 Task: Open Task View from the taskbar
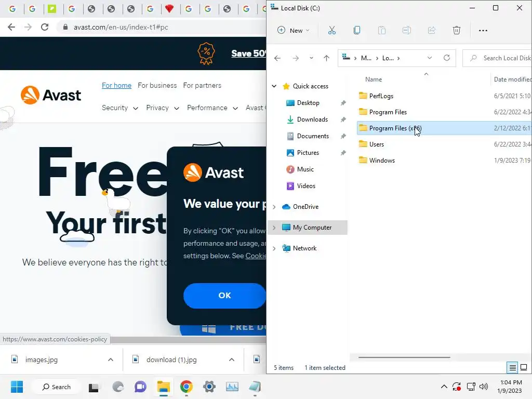[94, 387]
